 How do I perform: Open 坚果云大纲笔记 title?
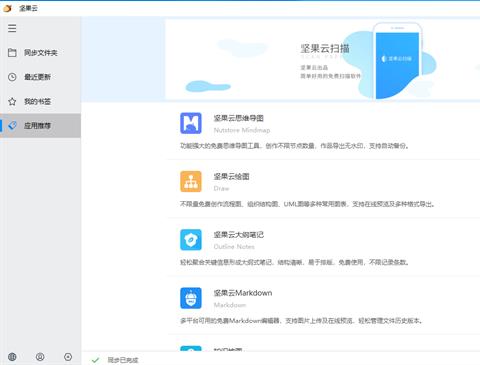point(239,235)
